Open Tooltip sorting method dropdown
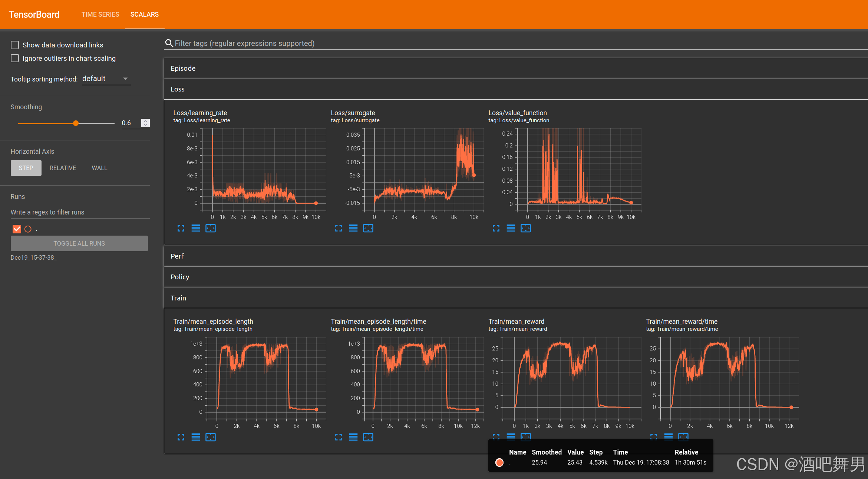The image size is (868, 479). coord(106,79)
